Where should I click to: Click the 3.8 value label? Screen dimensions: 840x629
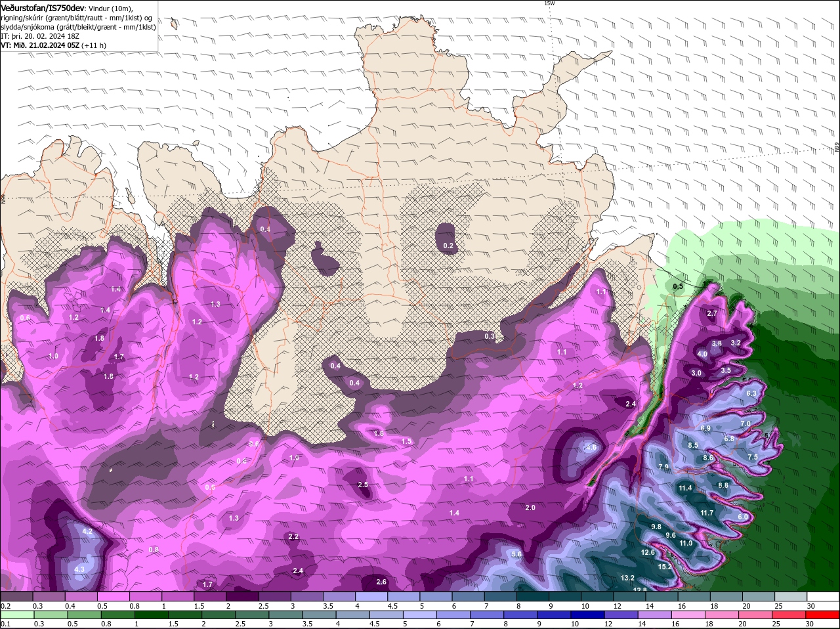coord(717,343)
